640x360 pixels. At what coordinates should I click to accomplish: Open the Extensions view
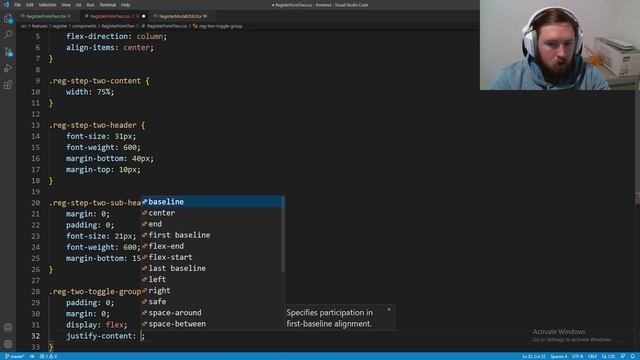[x=8, y=85]
